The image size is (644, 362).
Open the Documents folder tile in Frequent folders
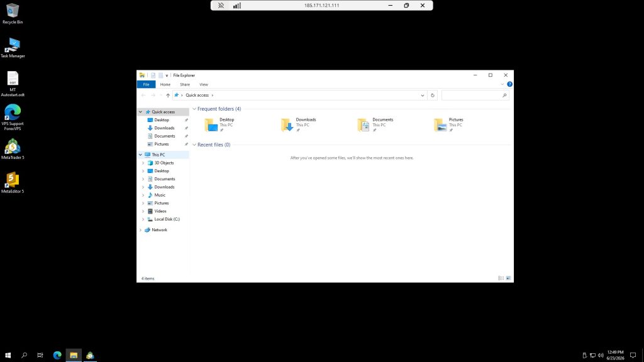375,124
